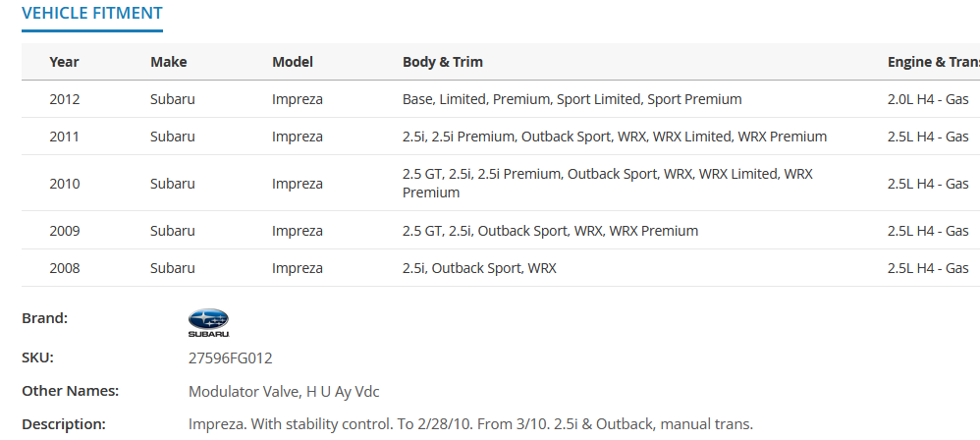Select the 2009 year cell

point(65,231)
